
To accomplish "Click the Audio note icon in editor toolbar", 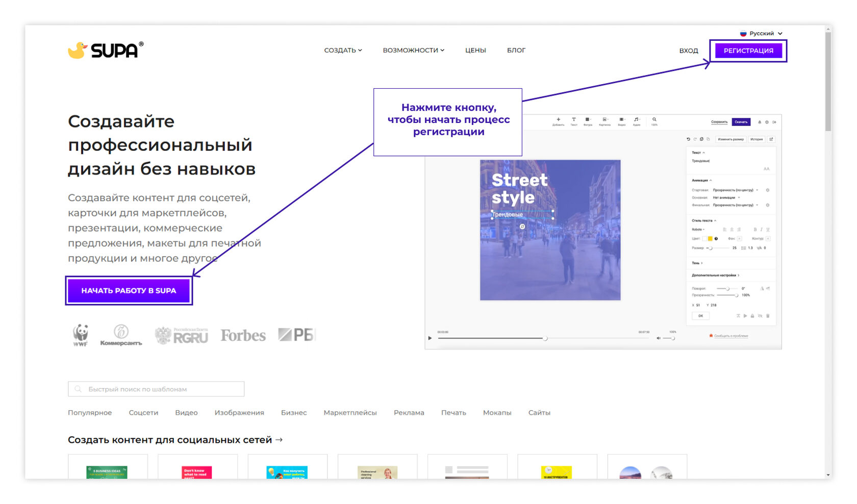I will 636,120.
